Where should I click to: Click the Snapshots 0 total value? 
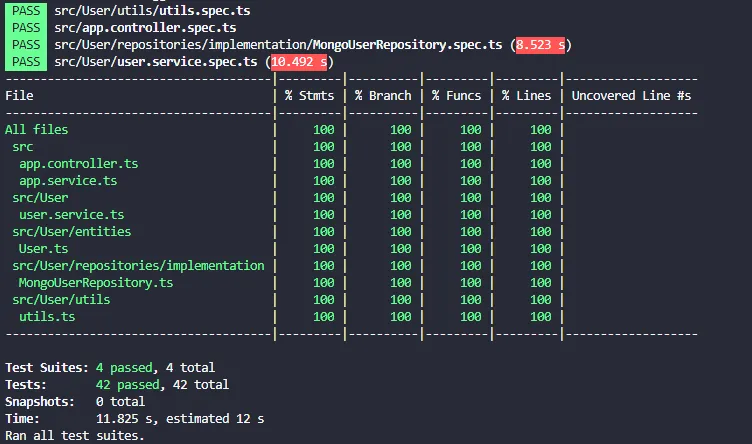click(x=120, y=402)
